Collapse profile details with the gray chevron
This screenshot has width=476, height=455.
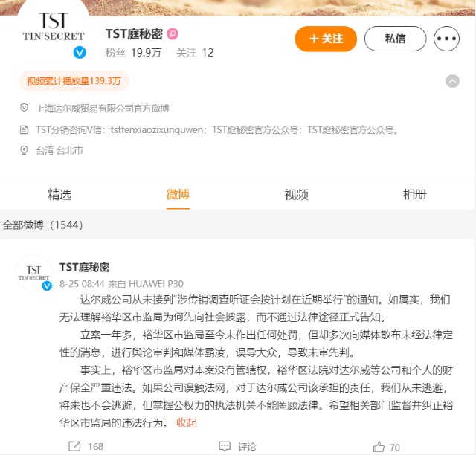point(452,81)
